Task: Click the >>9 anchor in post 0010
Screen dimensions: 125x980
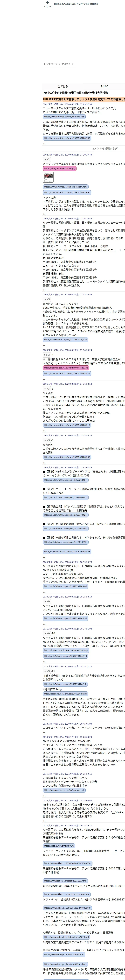Action: coord(46,601)
